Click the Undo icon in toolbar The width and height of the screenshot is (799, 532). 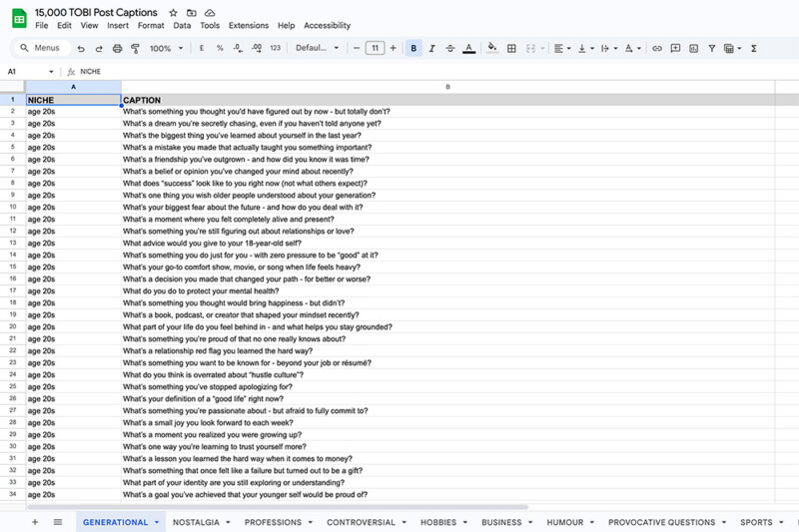(x=81, y=48)
